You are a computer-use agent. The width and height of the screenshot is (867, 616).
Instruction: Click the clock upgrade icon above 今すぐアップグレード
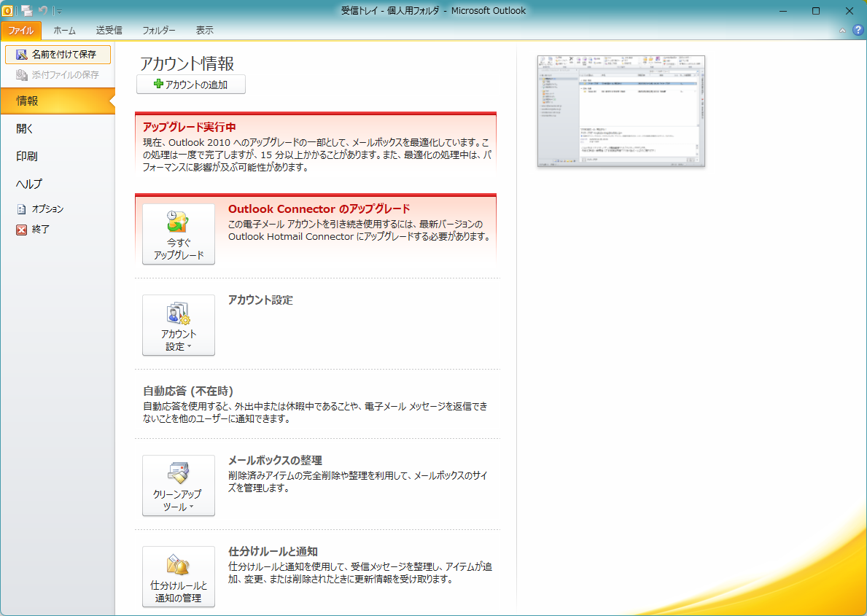coord(178,221)
